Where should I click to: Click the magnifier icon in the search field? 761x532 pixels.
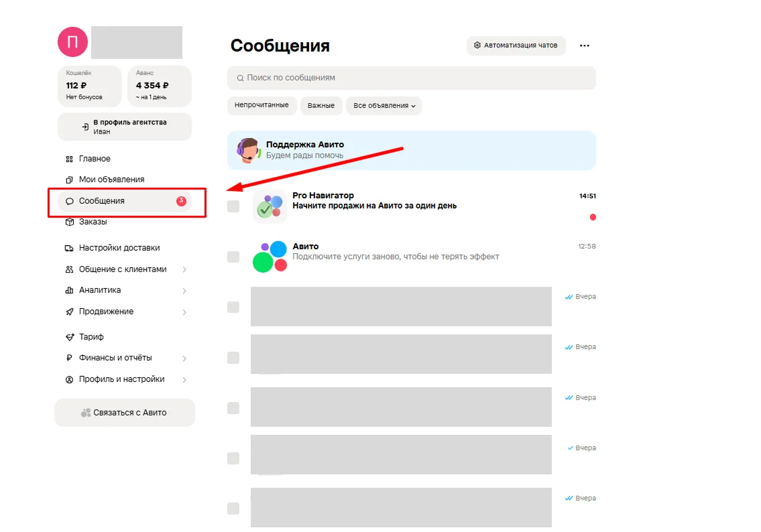click(x=240, y=78)
